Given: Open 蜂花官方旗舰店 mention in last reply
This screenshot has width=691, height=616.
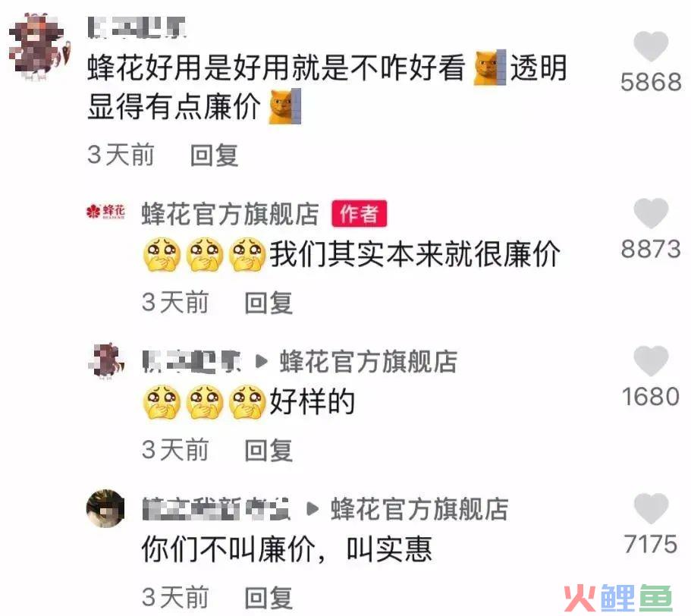Looking at the screenshot, I should pos(419,509).
